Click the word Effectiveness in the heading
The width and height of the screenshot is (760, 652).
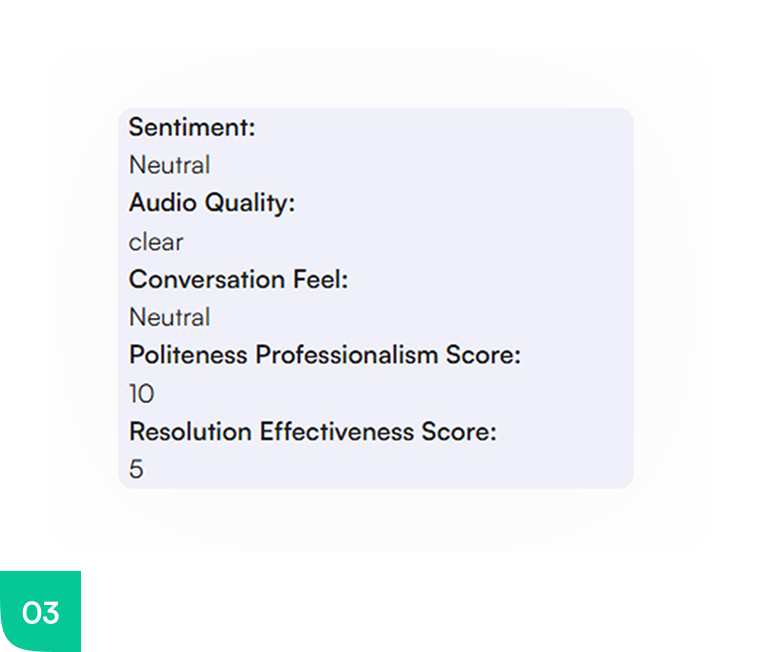pos(337,431)
